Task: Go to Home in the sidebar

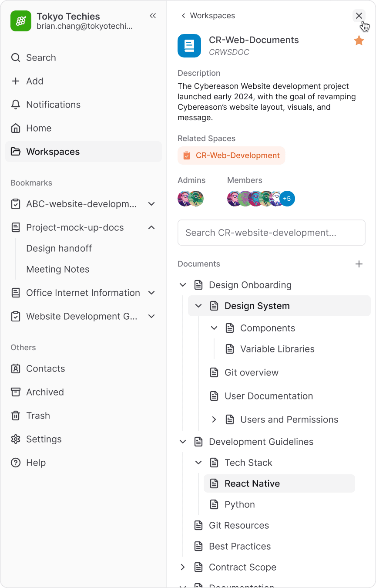Action: point(39,128)
